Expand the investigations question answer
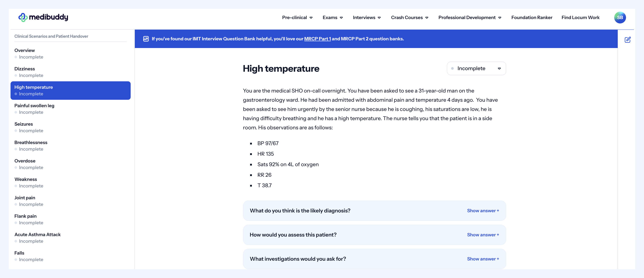Image resolution: width=644 pixels, height=278 pixels. (x=483, y=259)
